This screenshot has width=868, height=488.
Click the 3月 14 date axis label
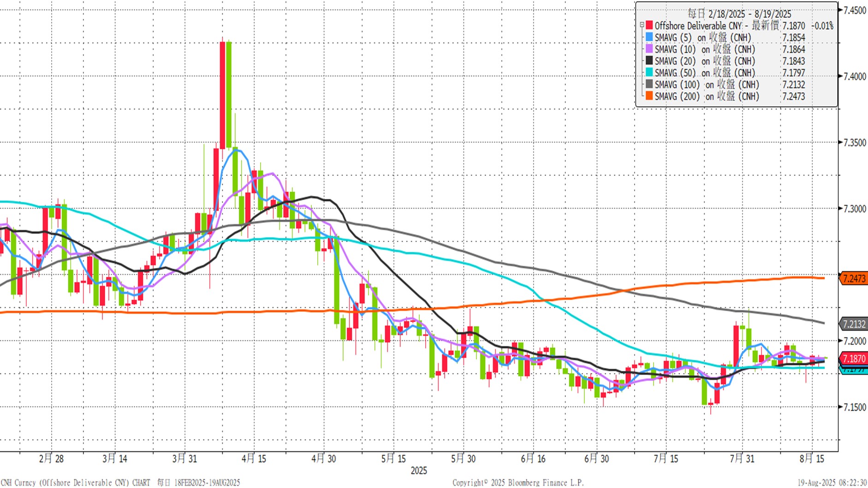click(115, 458)
